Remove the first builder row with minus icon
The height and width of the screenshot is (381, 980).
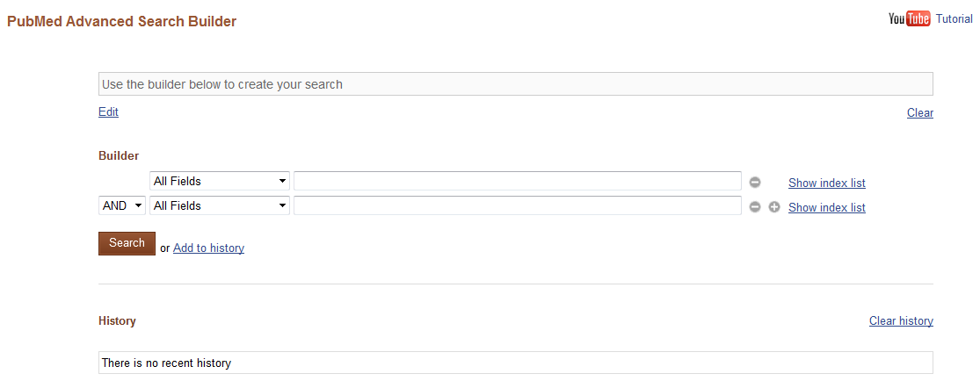755,183
